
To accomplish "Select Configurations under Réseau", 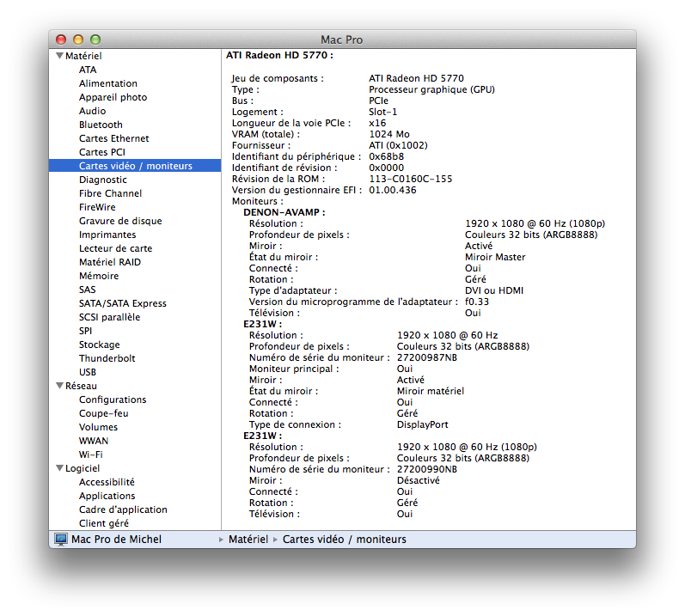I will tap(113, 399).
